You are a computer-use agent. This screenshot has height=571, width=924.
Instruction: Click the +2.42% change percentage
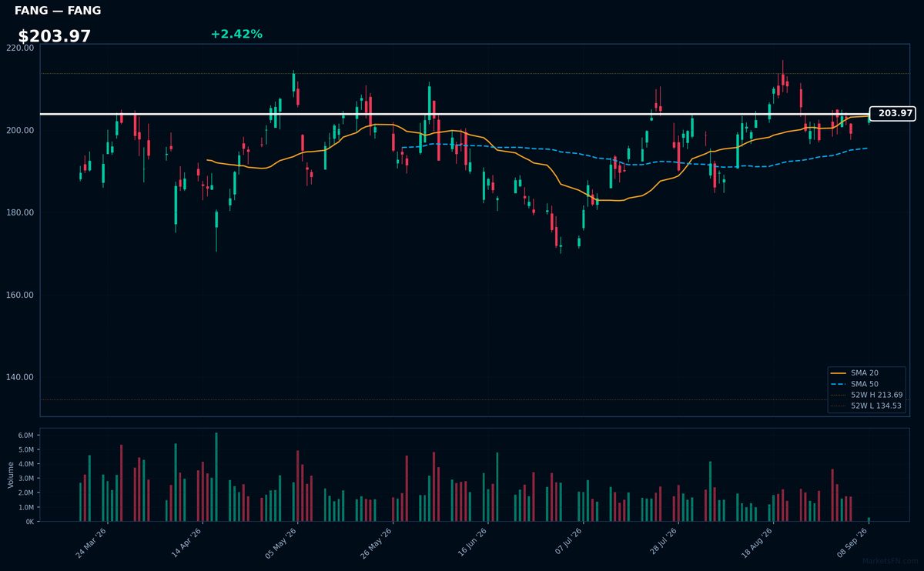(x=236, y=34)
